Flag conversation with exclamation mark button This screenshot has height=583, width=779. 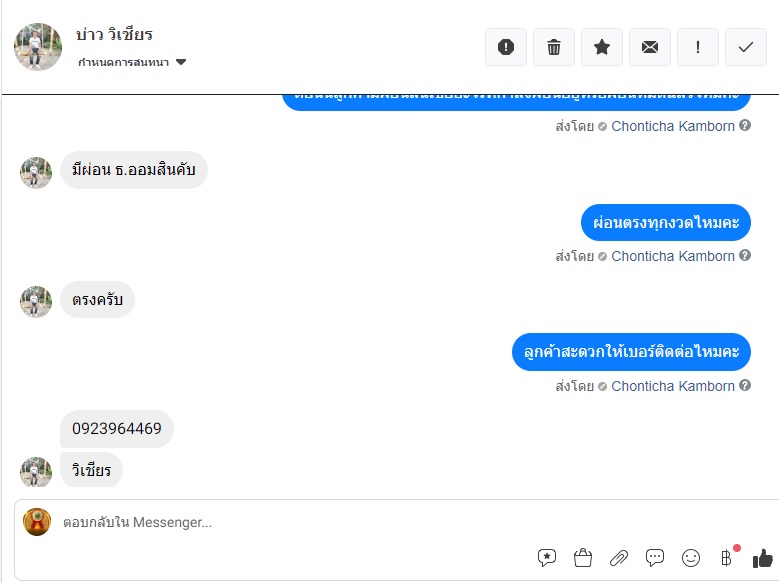pyautogui.click(x=698, y=47)
